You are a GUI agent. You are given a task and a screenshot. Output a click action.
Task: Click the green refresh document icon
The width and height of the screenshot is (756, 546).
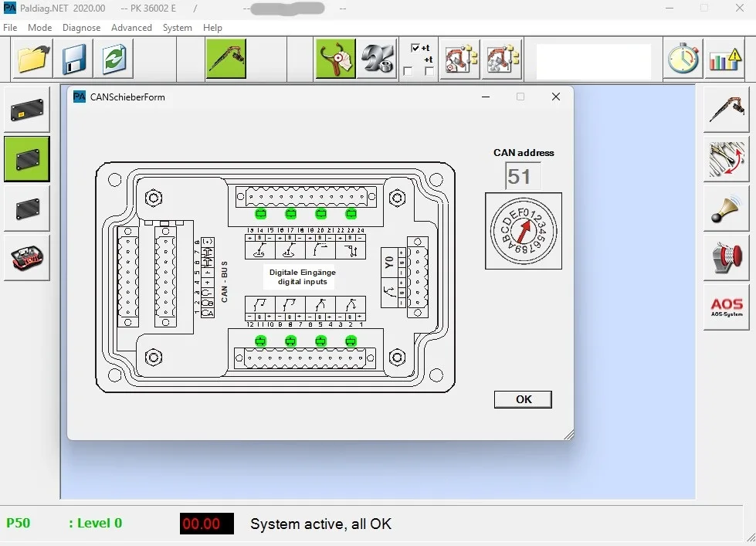(114, 59)
